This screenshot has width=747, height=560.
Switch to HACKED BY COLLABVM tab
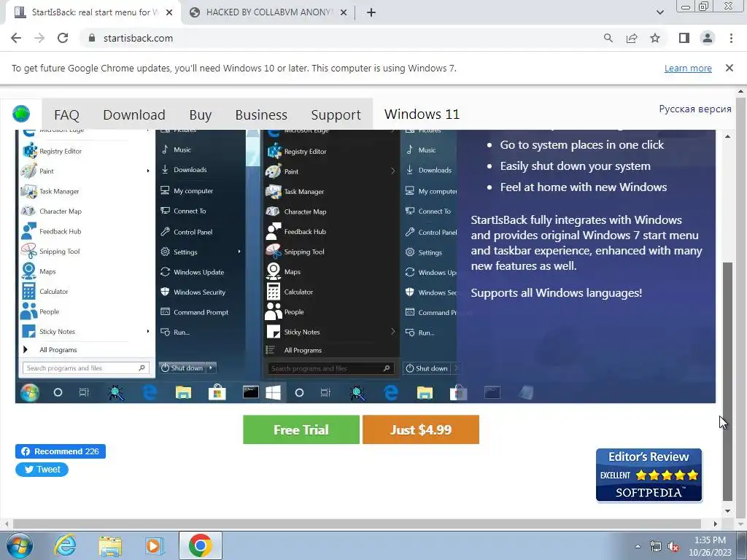coord(268,12)
